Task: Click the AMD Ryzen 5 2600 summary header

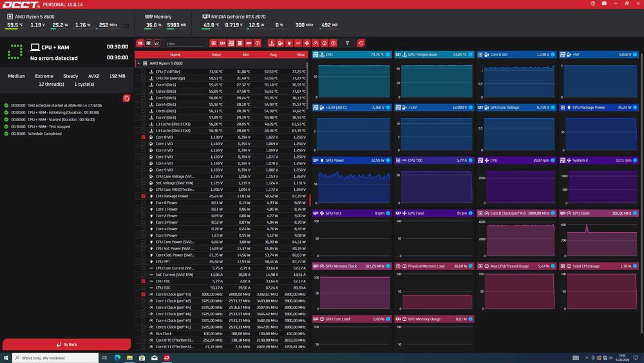Action: tap(31, 17)
